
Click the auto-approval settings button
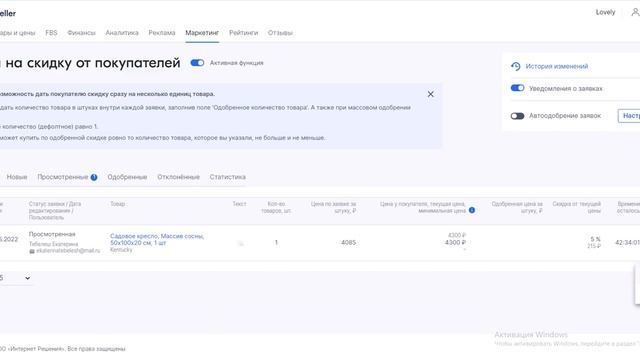coord(629,116)
